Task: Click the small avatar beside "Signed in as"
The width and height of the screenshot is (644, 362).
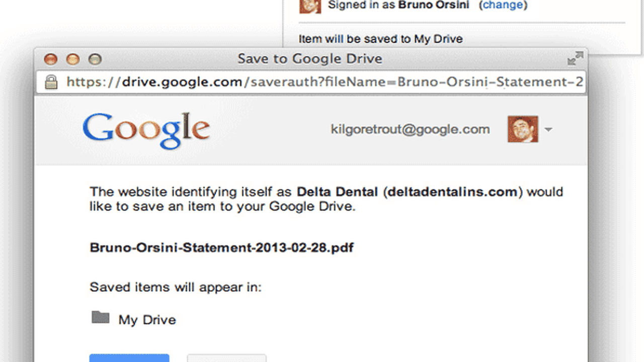Action: [310, 5]
